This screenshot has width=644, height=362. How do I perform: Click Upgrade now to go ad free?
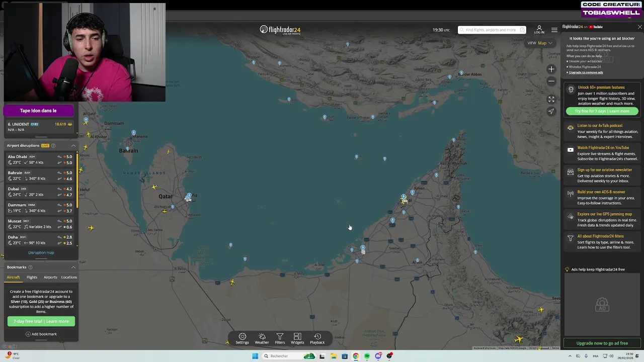[602, 343]
